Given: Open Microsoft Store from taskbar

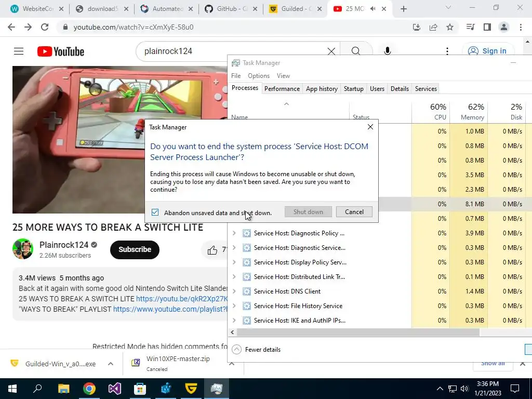Looking at the screenshot, I should pos(140,389).
